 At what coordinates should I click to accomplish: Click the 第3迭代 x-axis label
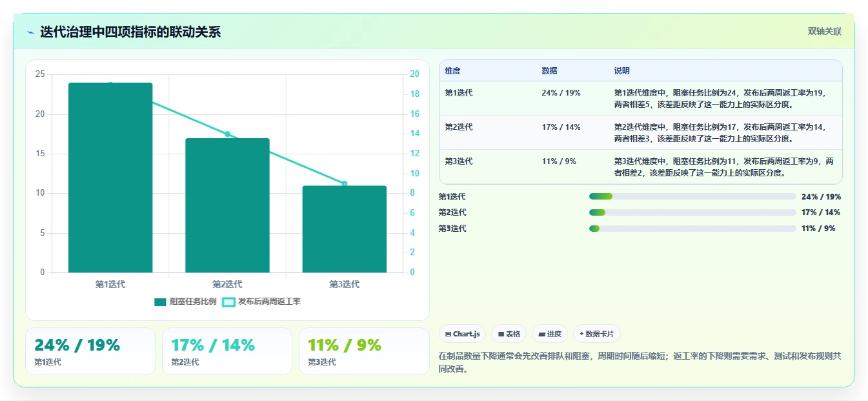[x=345, y=284]
